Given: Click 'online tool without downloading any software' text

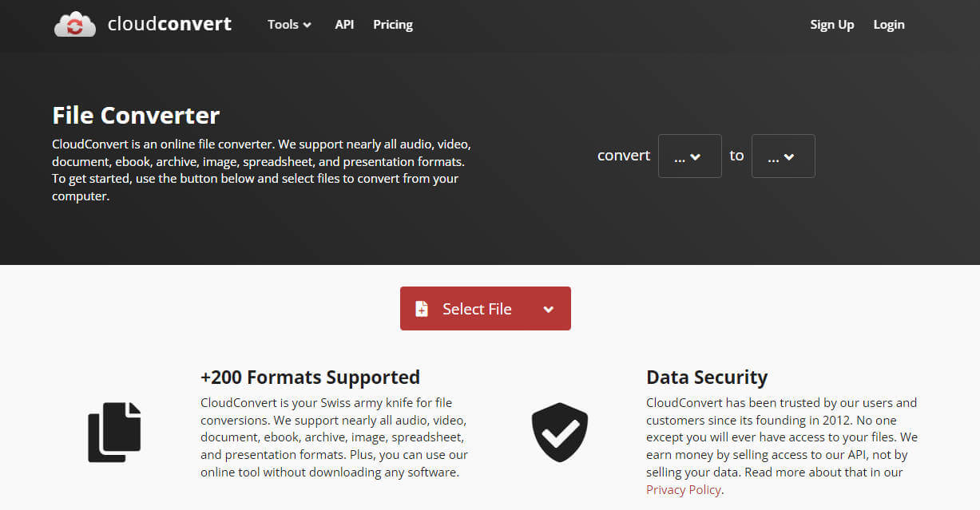Looking at the screenshot, I should click(x=330, y=472).
